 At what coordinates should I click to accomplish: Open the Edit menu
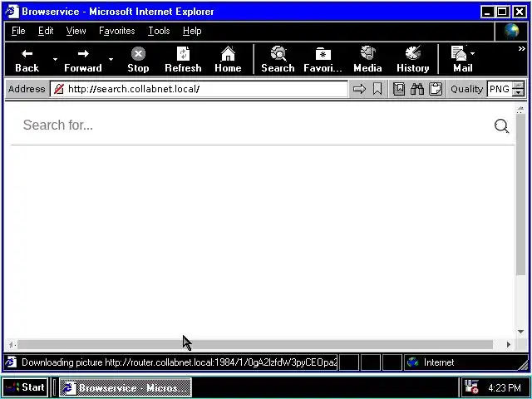[x=46, y=31]
